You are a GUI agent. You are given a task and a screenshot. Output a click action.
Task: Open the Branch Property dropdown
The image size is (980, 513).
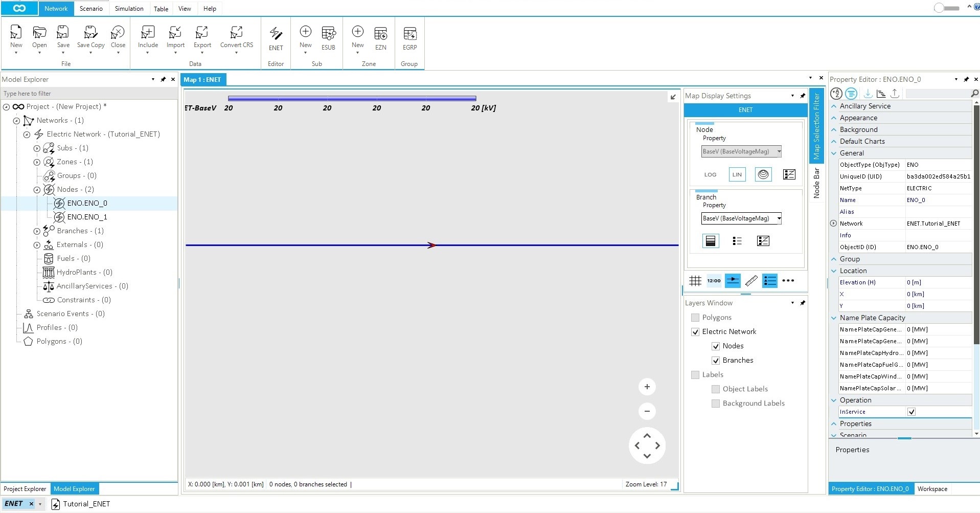[741, 218]
